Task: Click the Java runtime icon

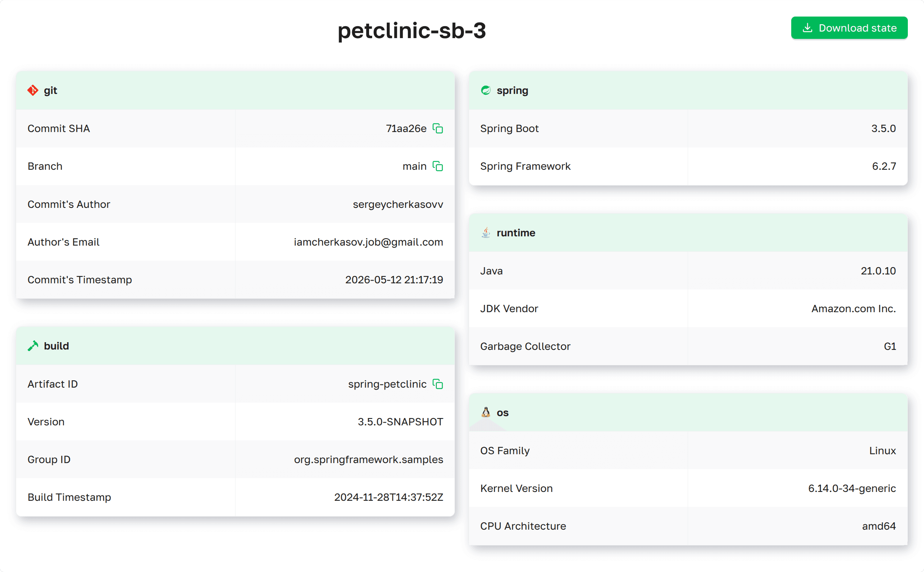Action: point(486,232)
